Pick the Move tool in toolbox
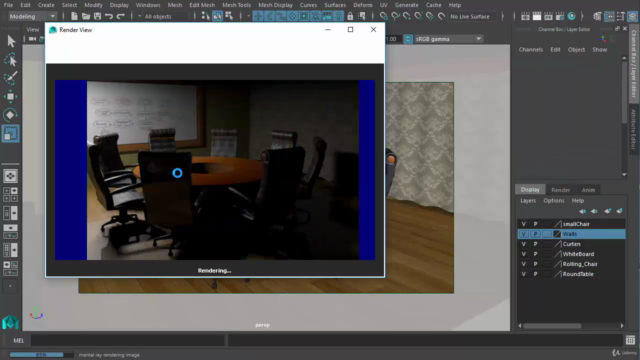Viewport: 640px width, 360px height. pyautogui.click(x=11, y=96)
